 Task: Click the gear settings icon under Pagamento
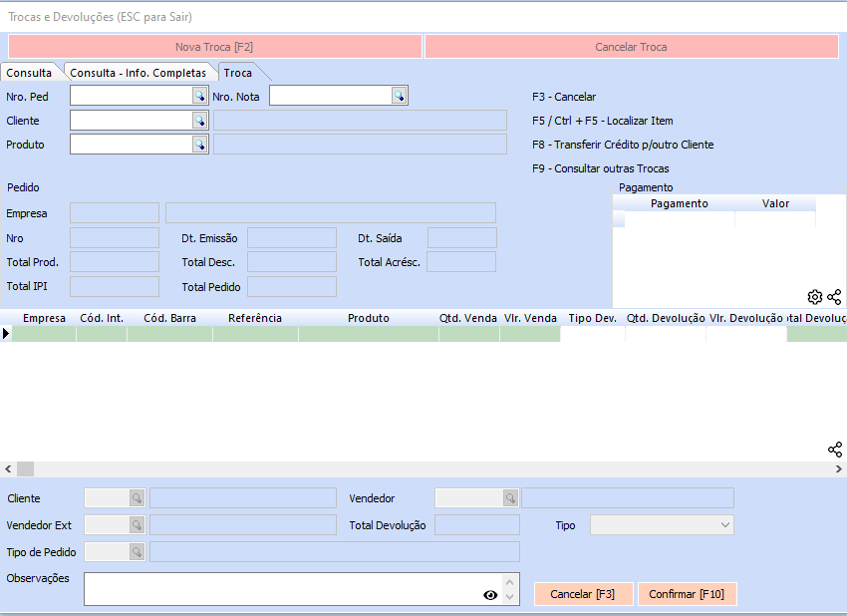(x=814, y=297)
